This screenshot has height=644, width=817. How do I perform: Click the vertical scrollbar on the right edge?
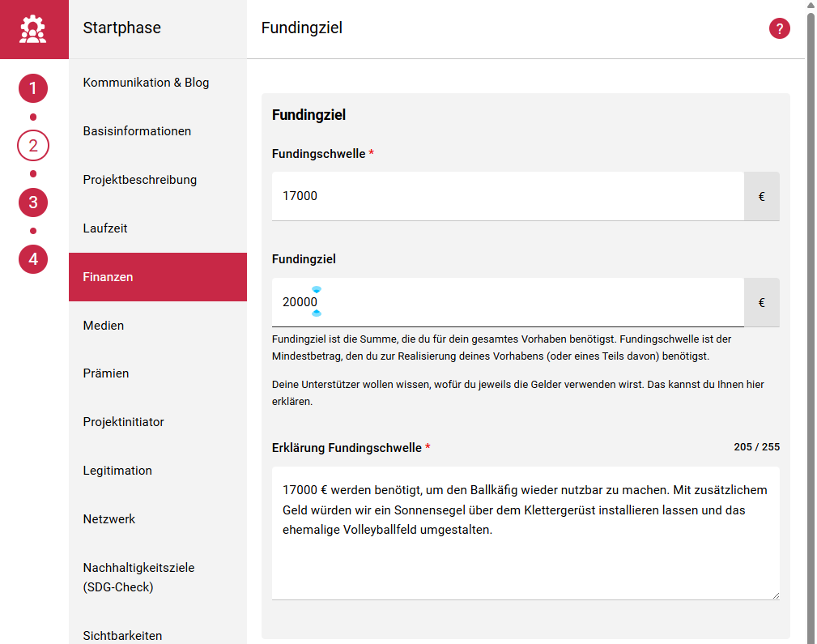(811, 324)
